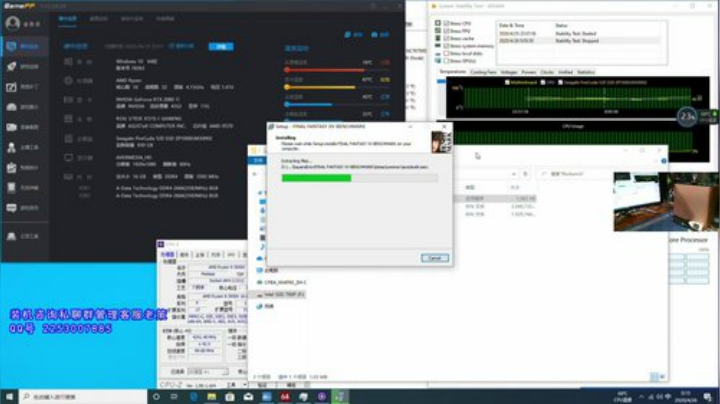Toggle the Stress cache checkbox

(x=446, y=38)
